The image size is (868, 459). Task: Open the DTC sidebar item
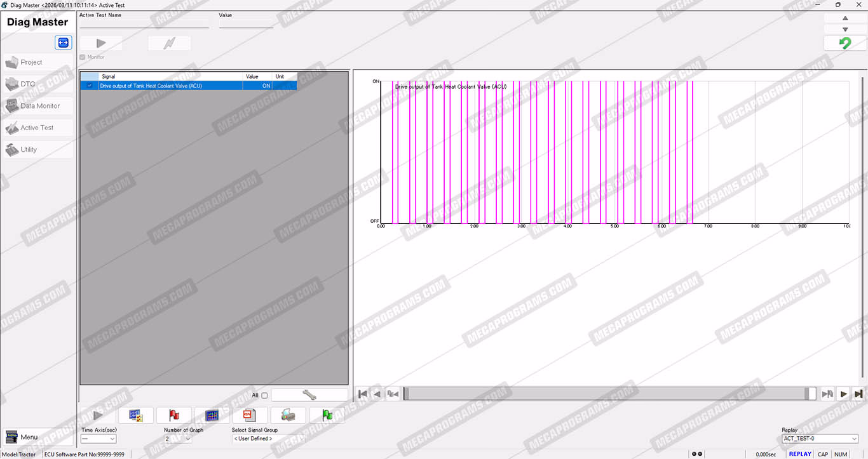(37, 84)
